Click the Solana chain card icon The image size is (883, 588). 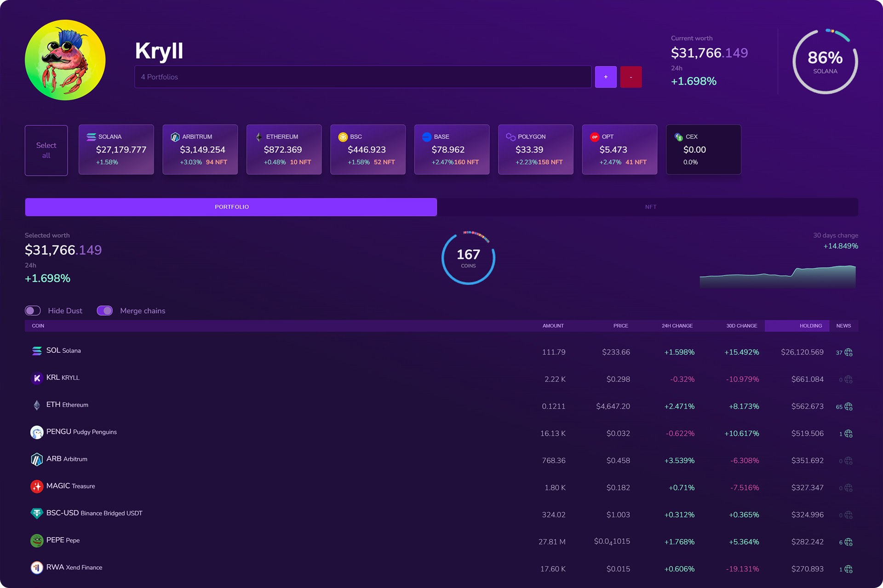[x=91, y=137]
